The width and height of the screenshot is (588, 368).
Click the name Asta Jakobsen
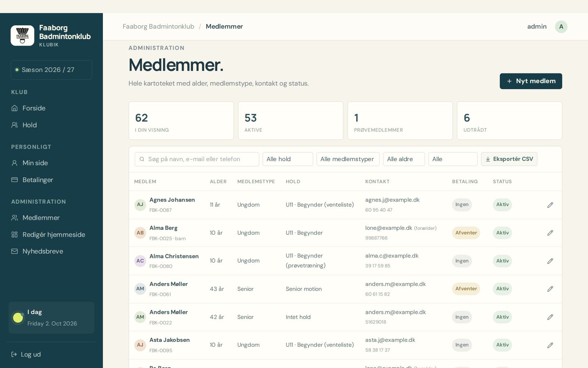point(170,340)
